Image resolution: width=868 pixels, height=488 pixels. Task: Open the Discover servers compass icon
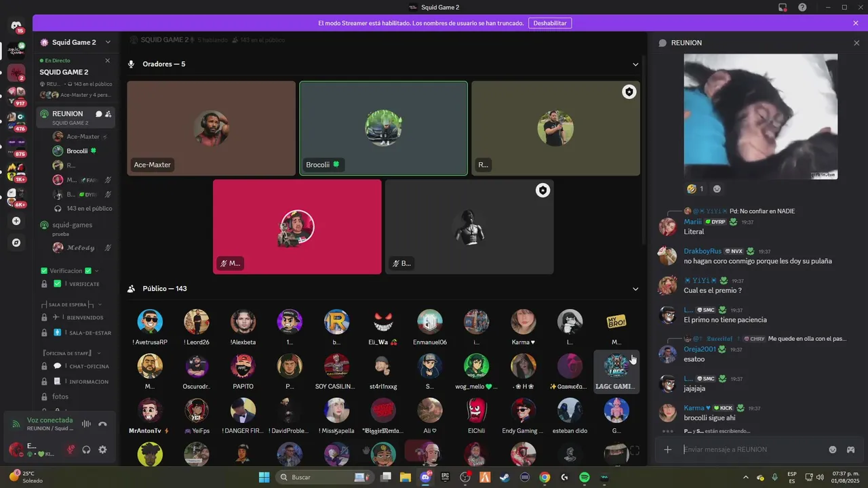click(x=16, y=243)
